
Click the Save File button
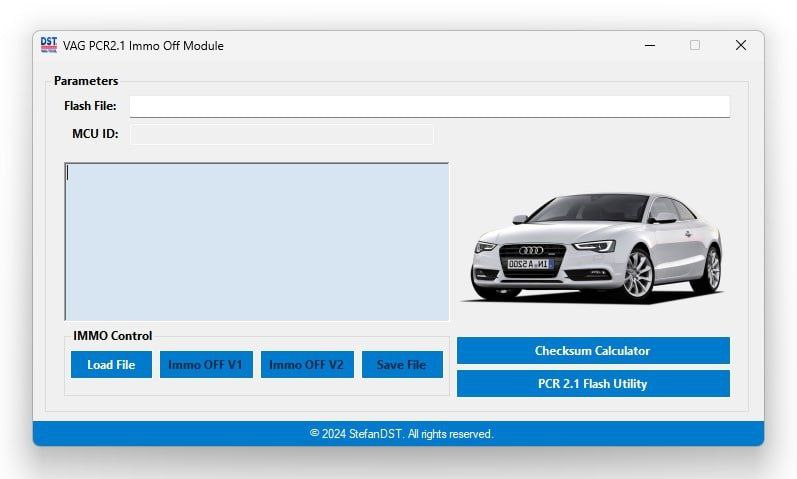point(401,365)
